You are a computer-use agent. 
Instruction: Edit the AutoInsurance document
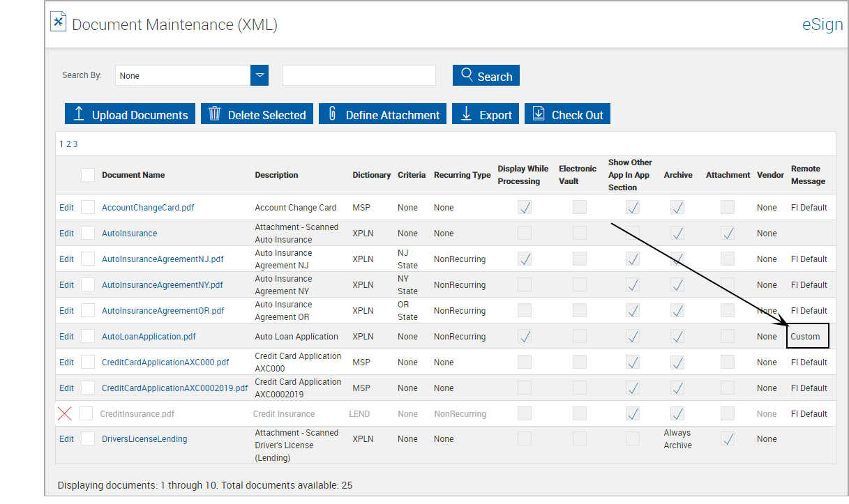[x=66, y=233]
